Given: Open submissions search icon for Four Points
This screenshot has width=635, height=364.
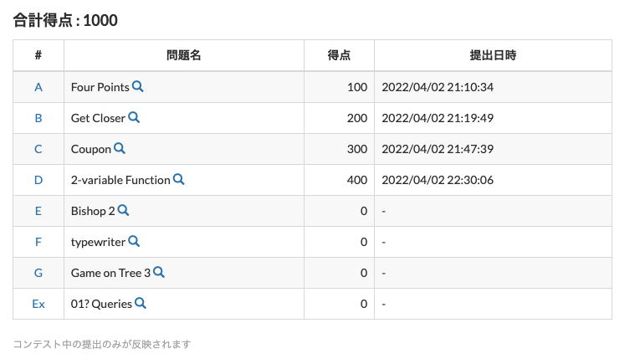Looking at the screenshot, I should (138, 86).
